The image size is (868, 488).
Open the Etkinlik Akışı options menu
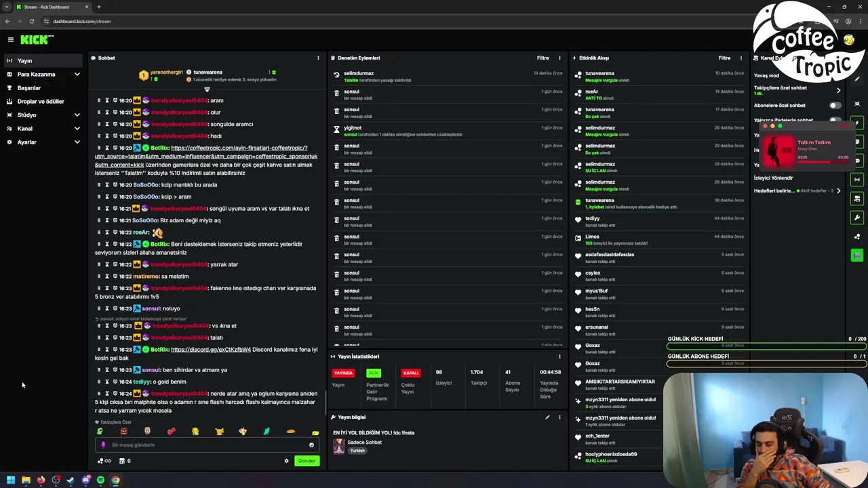pyautogui.click(x=741, y=58)
